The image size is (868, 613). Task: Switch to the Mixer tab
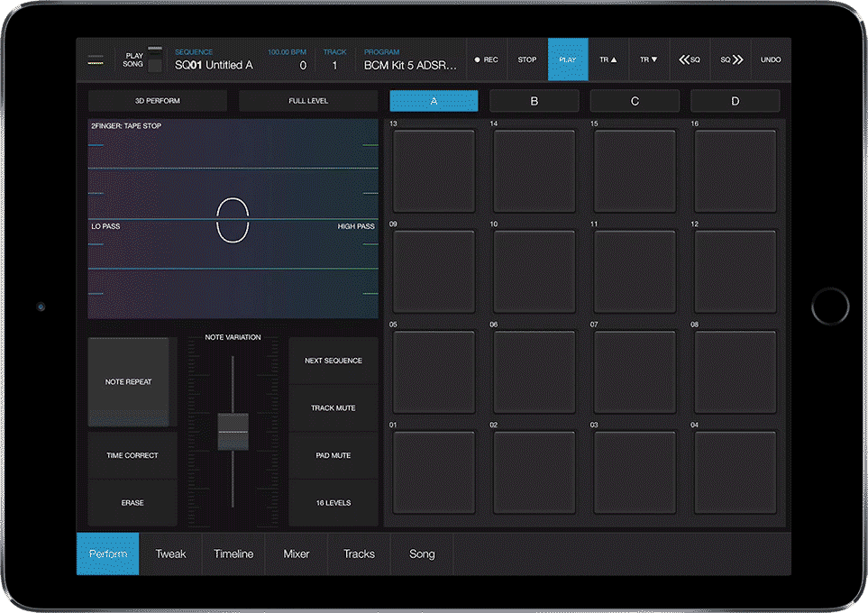297,554
